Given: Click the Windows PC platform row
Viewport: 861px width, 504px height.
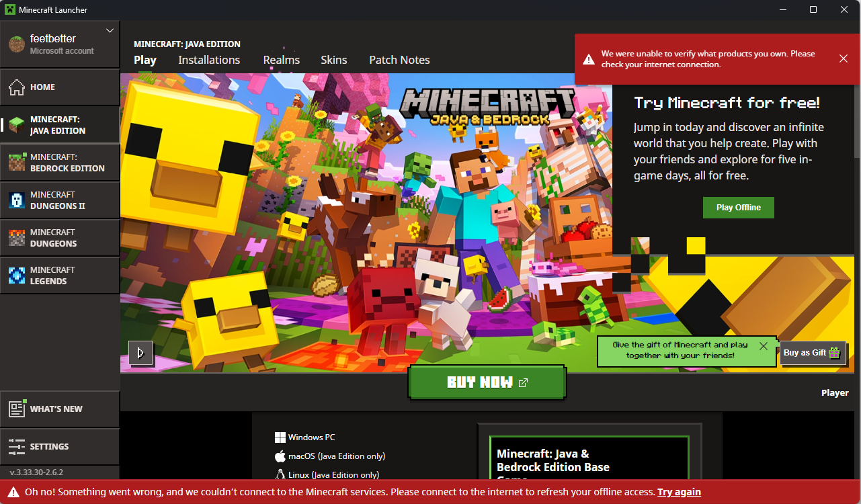Looking at the screenshot, I should [x=305, y=437].
